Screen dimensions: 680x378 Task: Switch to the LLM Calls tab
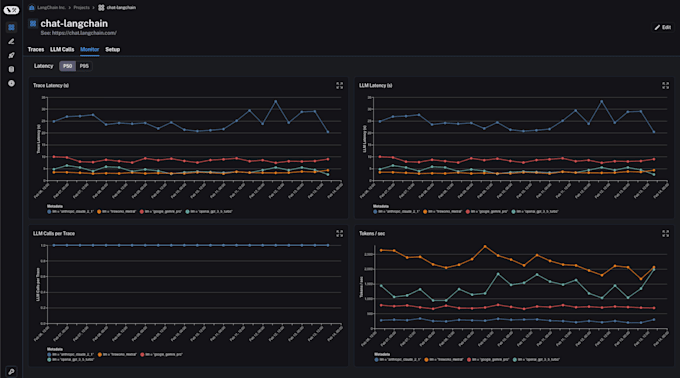62,49
